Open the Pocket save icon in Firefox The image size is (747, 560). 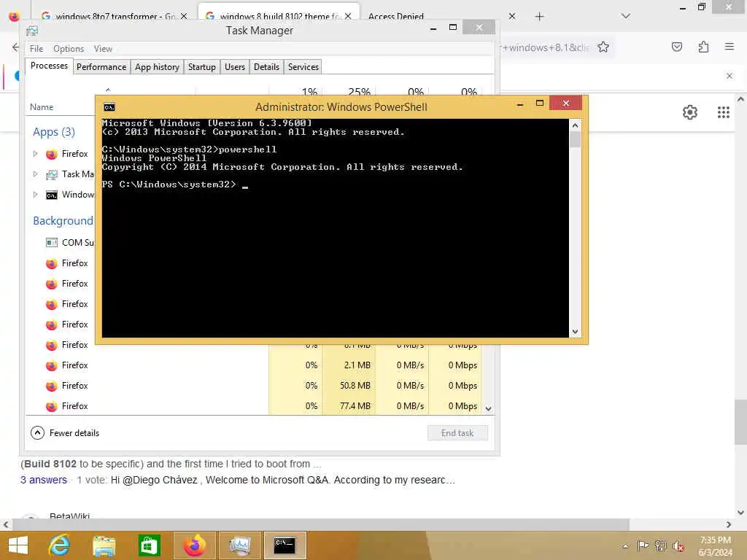coord(676,47)
